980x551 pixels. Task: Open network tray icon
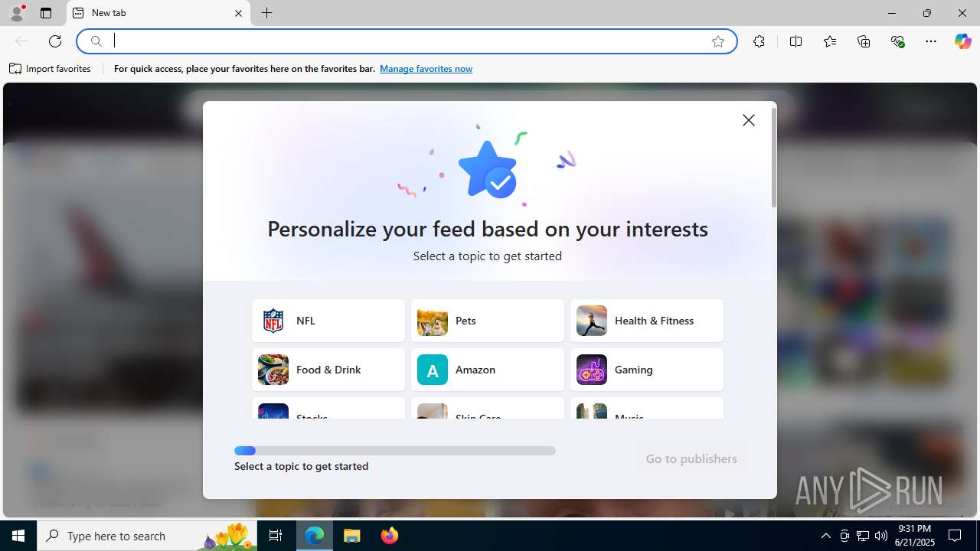[862, 536]
